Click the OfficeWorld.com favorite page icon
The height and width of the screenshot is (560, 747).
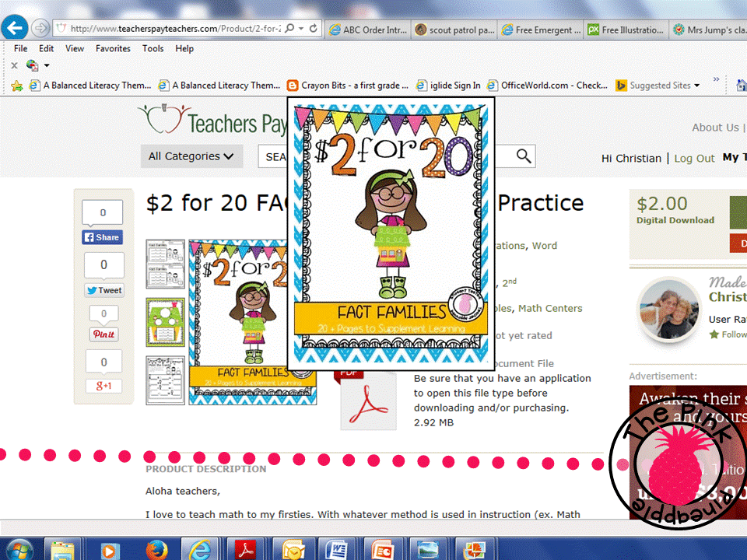coord(492,86)
